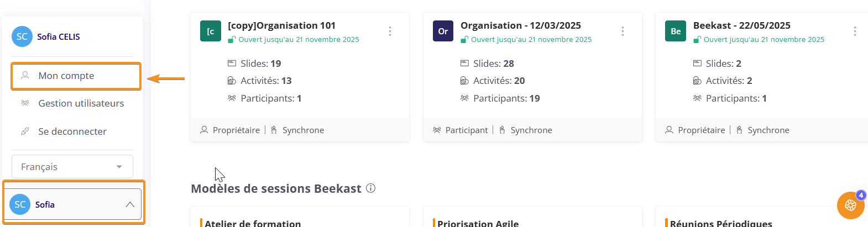Viewport: 868px width, 227px height.
Task: Open three-dot menu for [copy]Organisation 101
Action: (390, 31)
